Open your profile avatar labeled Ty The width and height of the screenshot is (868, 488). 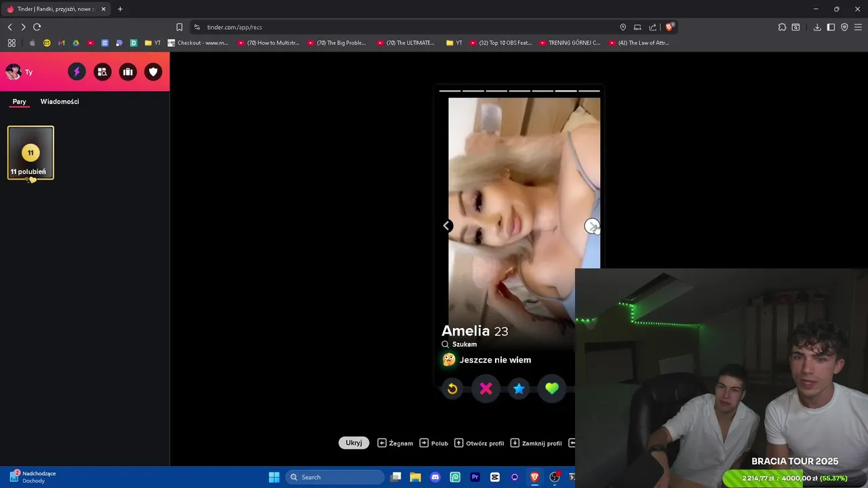(19, 72)
